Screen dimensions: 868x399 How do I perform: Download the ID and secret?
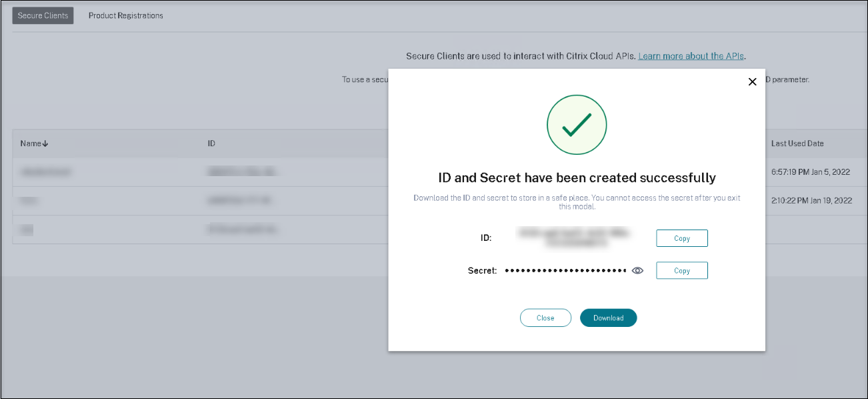pyautogui.click(x=608, y=318)
